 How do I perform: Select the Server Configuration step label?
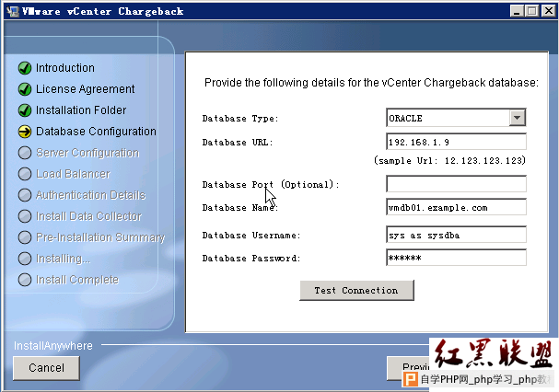87,153
